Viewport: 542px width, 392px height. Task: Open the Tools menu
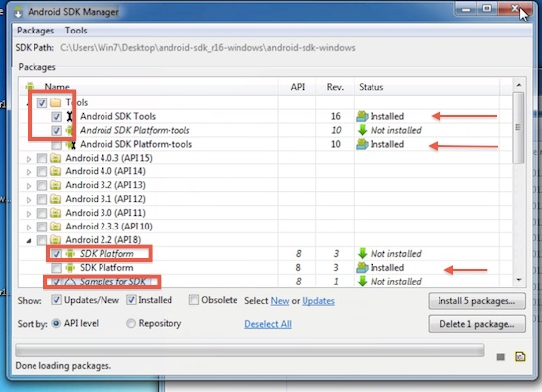76,31
